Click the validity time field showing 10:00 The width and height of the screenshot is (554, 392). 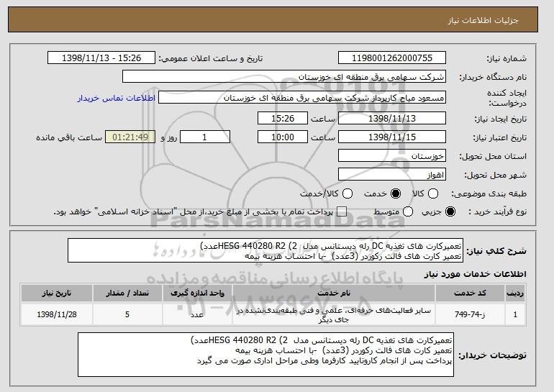tap(282, 137)
